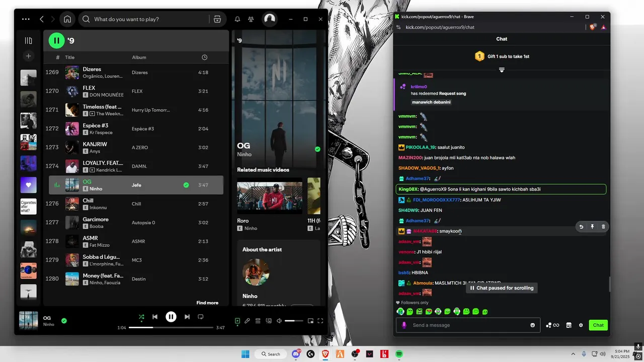Collapse Your Library sidebar in Spotify
Screen dimensions: 644x362
pyautogui.click(x=29, y=41)
